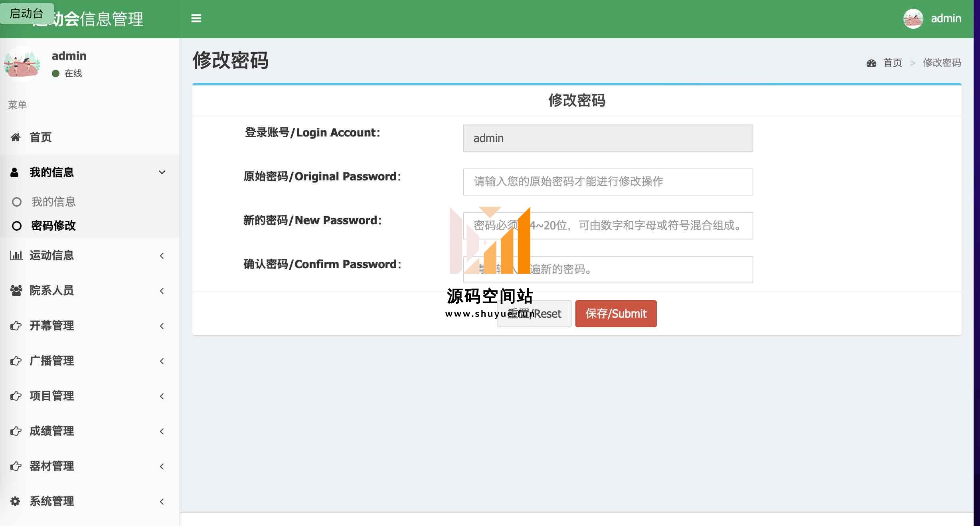Viewport: 980px width, 526px height.
Task: Focus the Original Password input field
Action: click(x=608, y=182)
